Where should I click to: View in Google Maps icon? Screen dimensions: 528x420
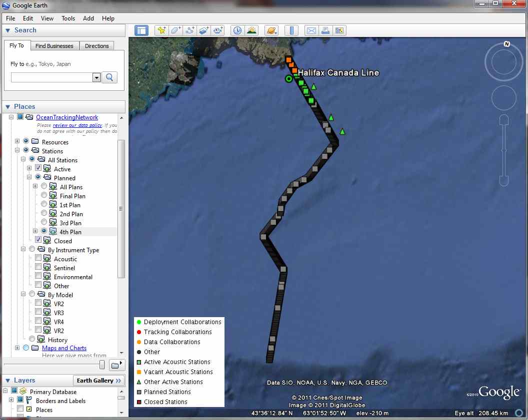pyautogui.click(x=339, y=30)
